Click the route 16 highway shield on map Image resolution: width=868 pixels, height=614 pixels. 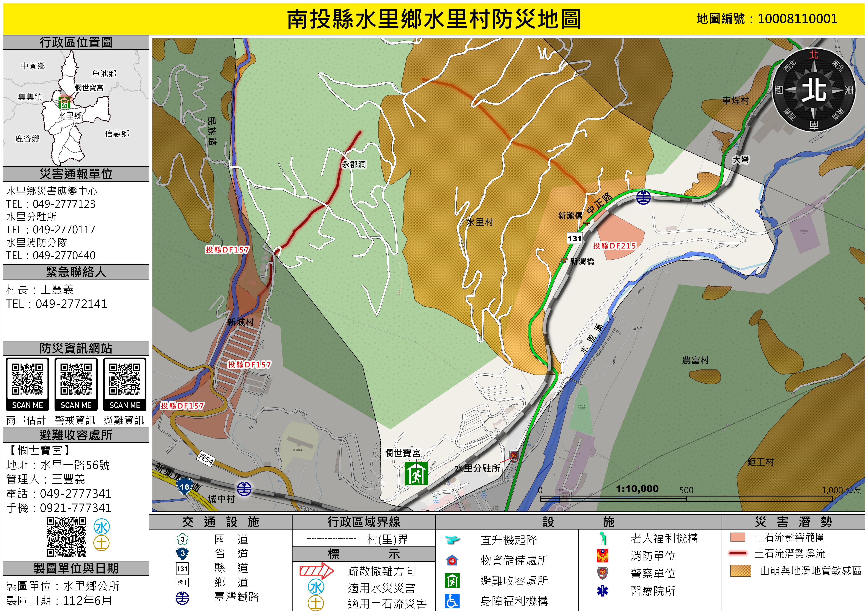pos(184,486)
